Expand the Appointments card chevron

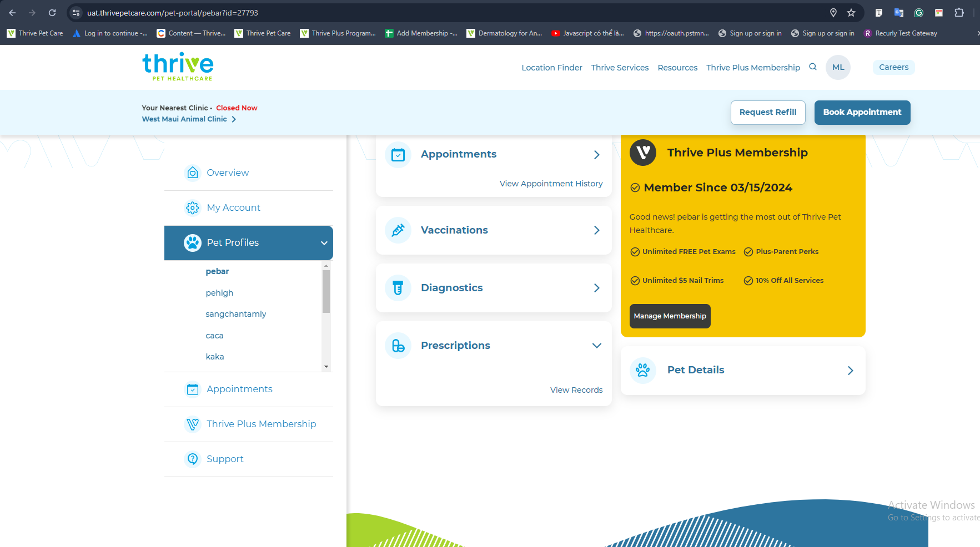[x=597, y=155]
